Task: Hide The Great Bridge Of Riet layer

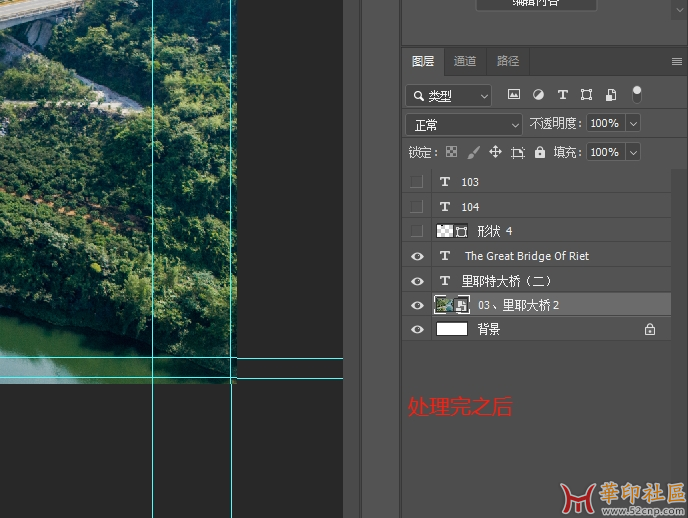Action: (417, 256)
